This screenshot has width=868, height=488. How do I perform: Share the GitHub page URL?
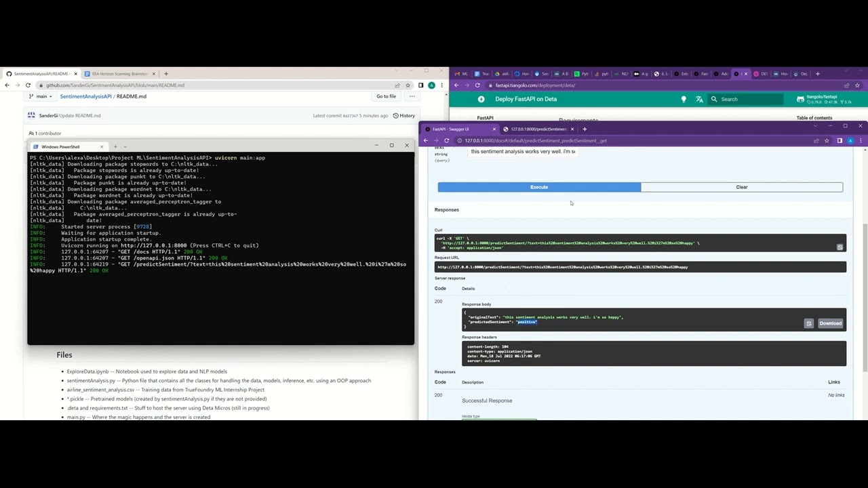[397, 85]
